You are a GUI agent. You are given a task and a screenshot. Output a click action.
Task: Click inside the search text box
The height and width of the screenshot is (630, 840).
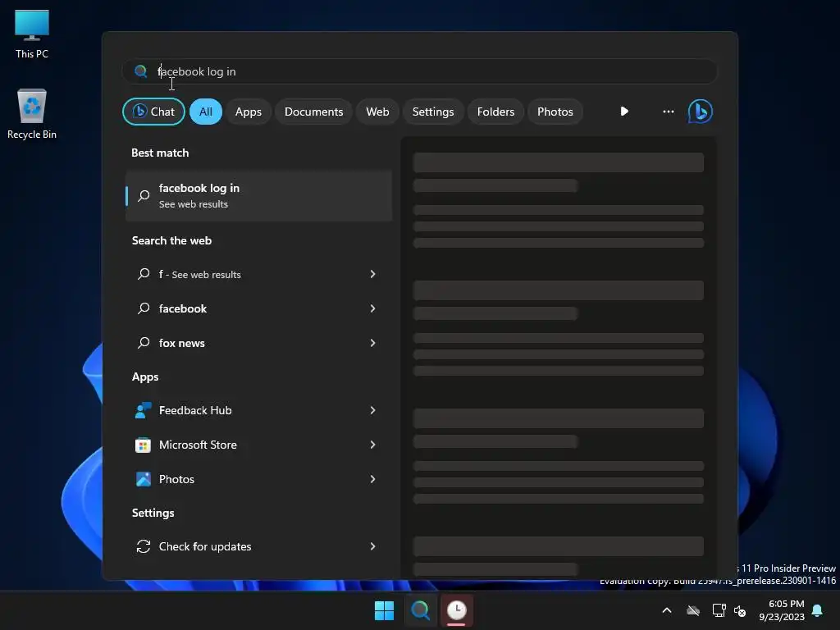click(420, 71)
